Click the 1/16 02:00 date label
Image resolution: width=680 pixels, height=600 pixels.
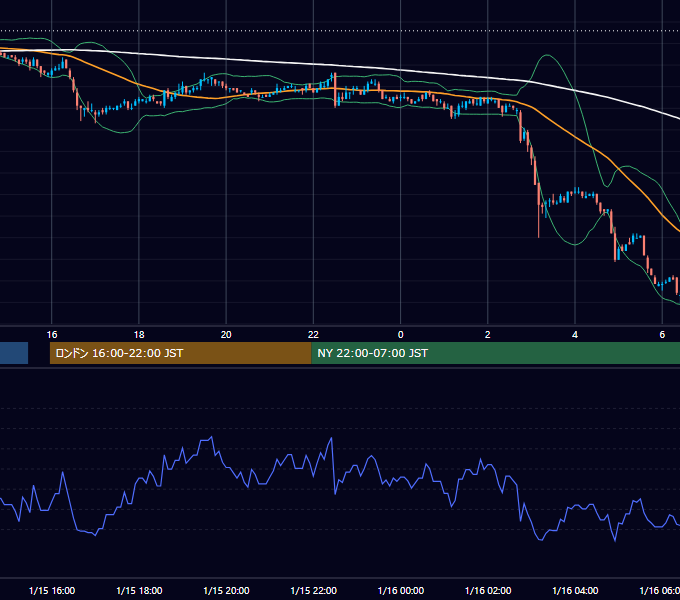488,590
